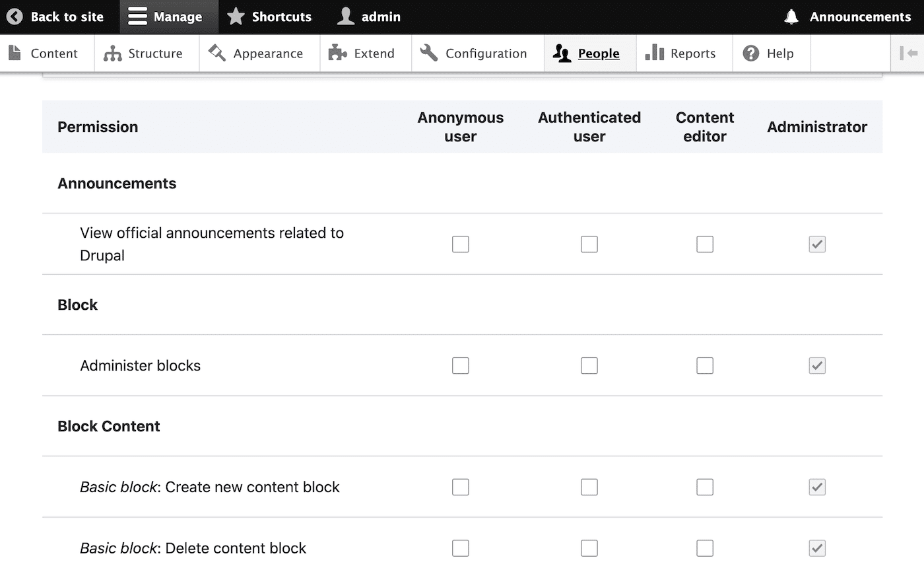Click the Content editor column header
This screenshot has height=576, width=924.
click(x=705, y=127)
